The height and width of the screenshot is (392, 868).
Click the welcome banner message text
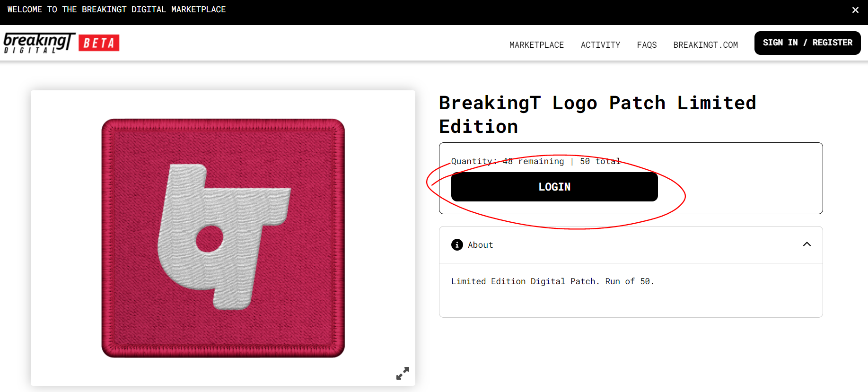point(116,9)
